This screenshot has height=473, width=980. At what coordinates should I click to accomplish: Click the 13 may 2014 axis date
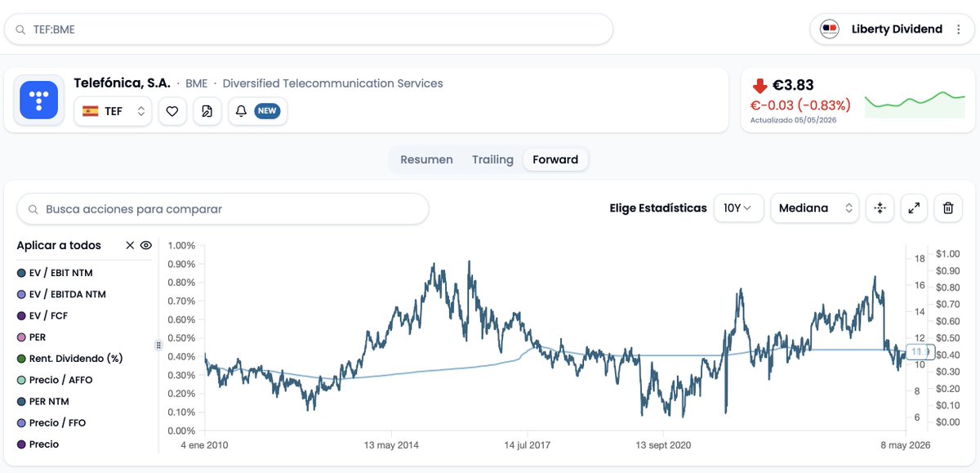pos(391,445)
